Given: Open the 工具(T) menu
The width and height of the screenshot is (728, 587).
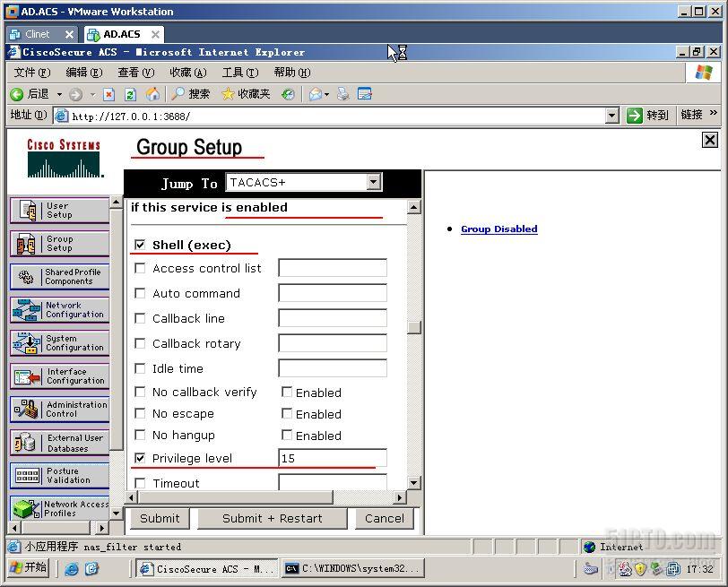Looking at the screenshot, I should 240,73.
